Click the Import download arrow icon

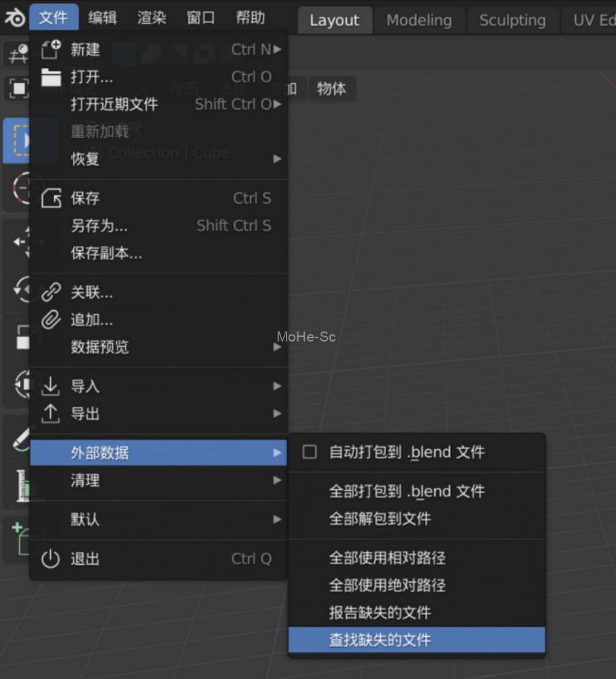coord(51,386)
